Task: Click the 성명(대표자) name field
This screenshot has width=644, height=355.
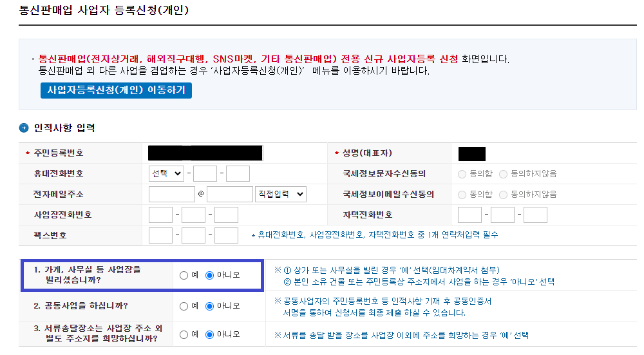Action: [x=472, y=154]
